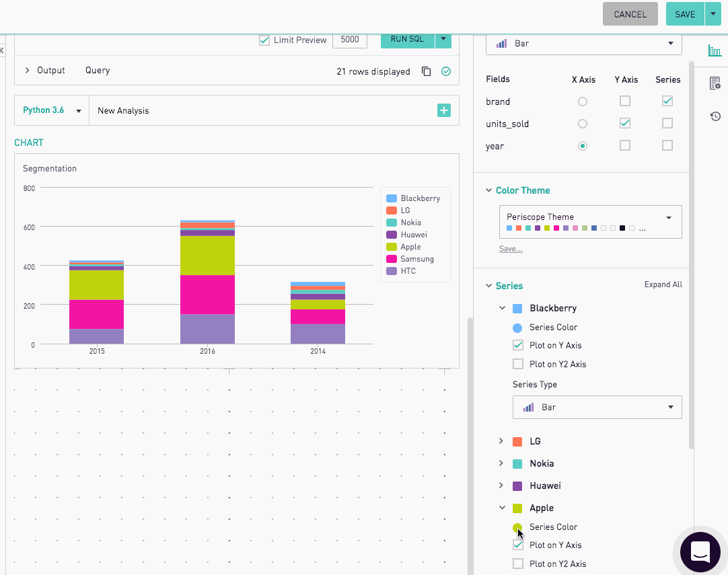Uncheck the brand Series checkbox

pyautogui.click(x=667, y=101)
